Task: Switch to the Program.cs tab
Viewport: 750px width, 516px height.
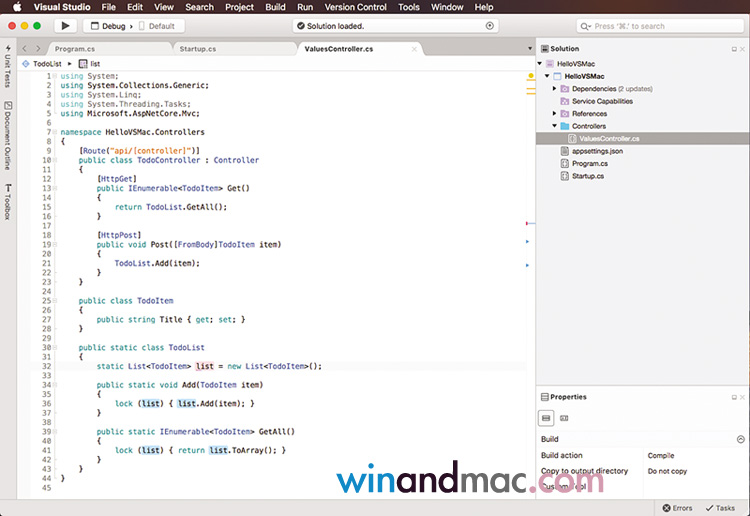Action: (75, 48)
